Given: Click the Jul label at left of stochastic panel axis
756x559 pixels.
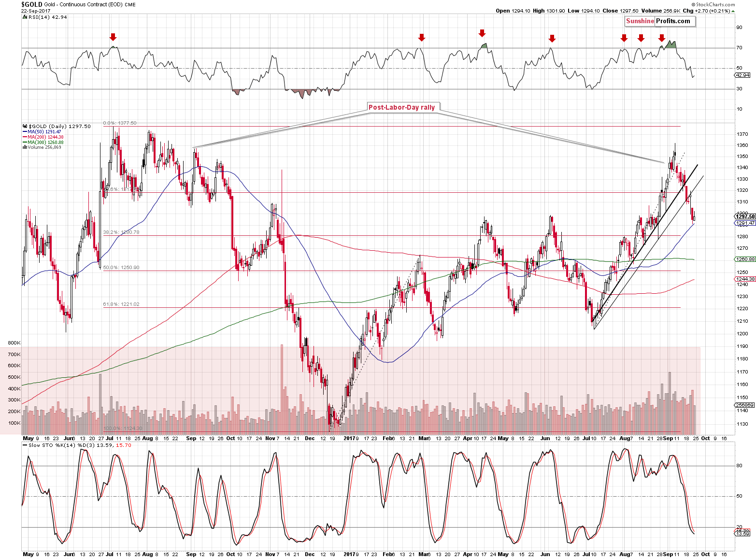Looking at the screenshot, I should coord(110,555).
